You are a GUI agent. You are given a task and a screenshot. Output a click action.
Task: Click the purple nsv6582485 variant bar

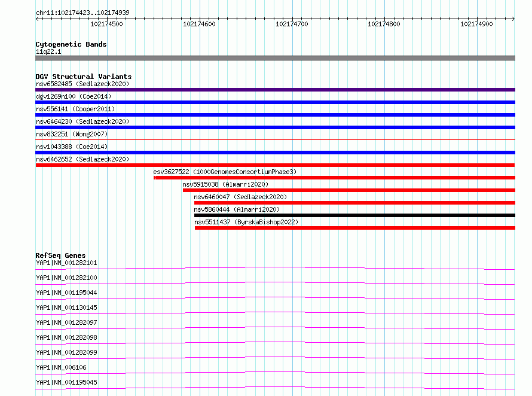[x=275, y=90]
